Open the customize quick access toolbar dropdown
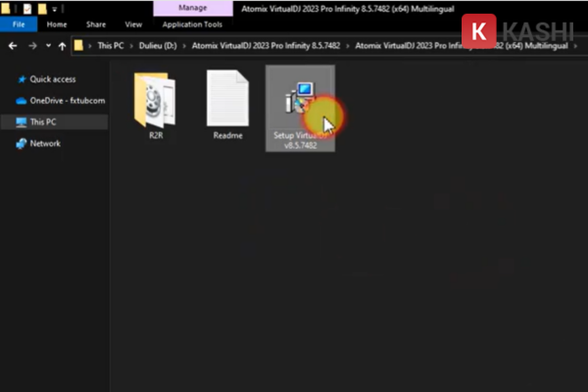Viewport: 588px width, 392px height. point(54,9)
